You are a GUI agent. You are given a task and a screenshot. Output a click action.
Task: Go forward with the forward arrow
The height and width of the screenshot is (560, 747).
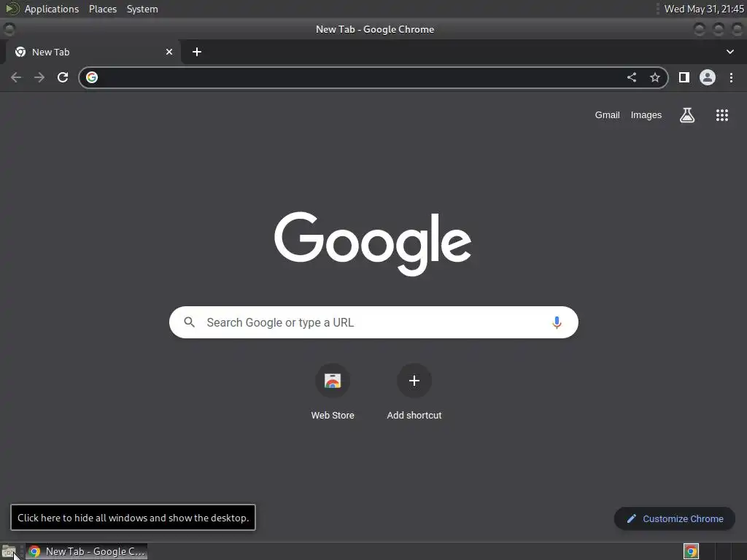(x=39, y=77)
